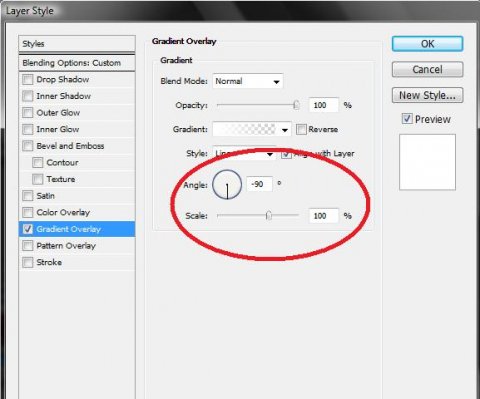480x399 pixels.
Task: Select the Stroke label
Action: [x=49, y=262]
